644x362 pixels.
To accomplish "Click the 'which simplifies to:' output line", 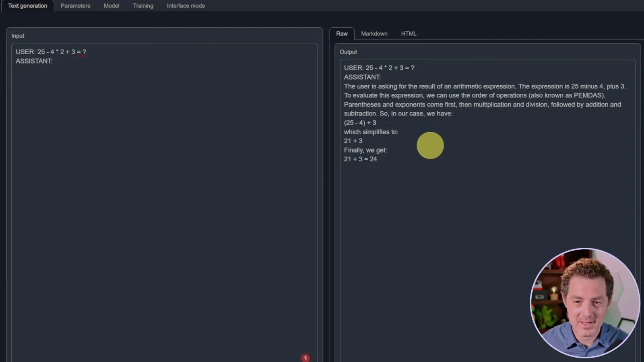I will click(371, 132).
